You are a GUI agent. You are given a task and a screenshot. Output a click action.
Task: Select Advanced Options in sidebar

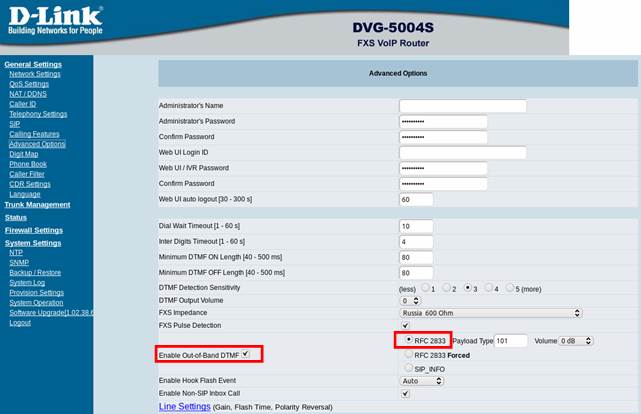[x=37, y=144]
